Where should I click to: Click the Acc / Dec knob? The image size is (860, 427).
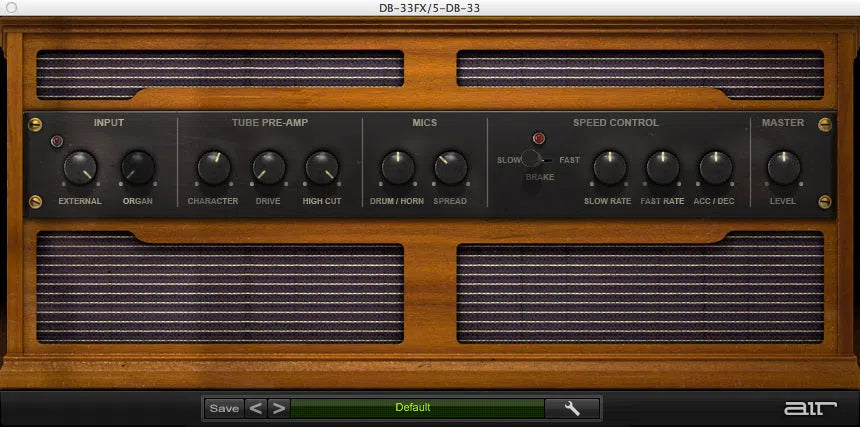pos(715,167)
